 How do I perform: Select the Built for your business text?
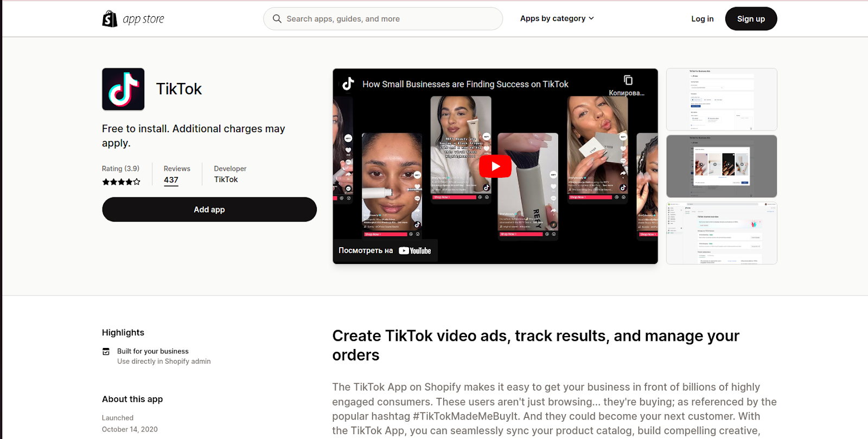[153, 351]
